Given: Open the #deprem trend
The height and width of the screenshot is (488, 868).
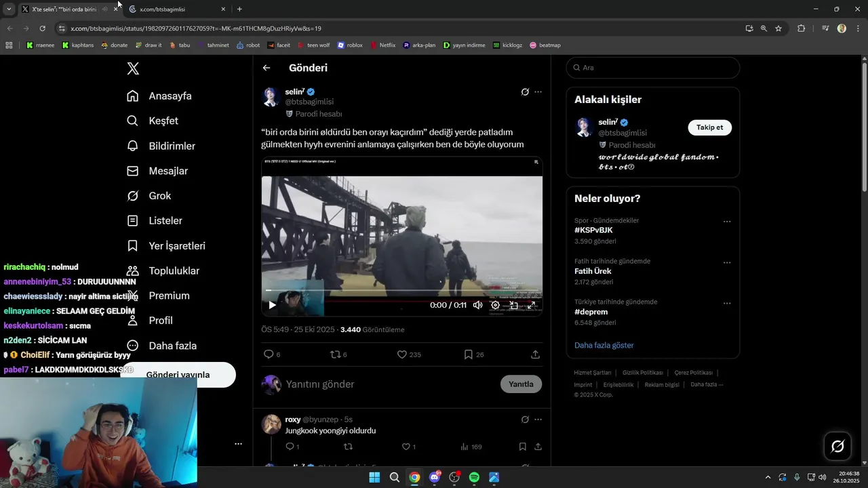Looking at the screenshot, I should [591, 312].
